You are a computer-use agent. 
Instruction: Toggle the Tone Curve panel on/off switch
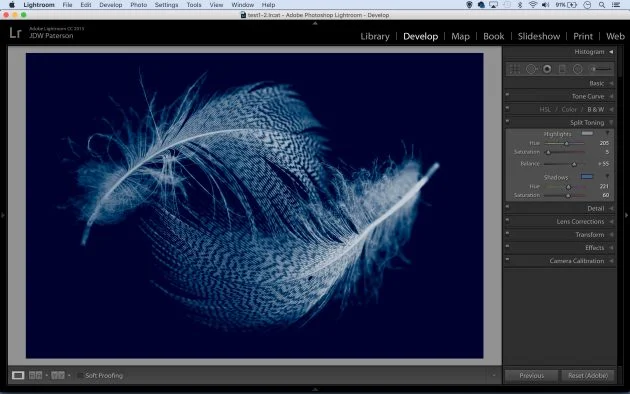click(x=507, y=94)
